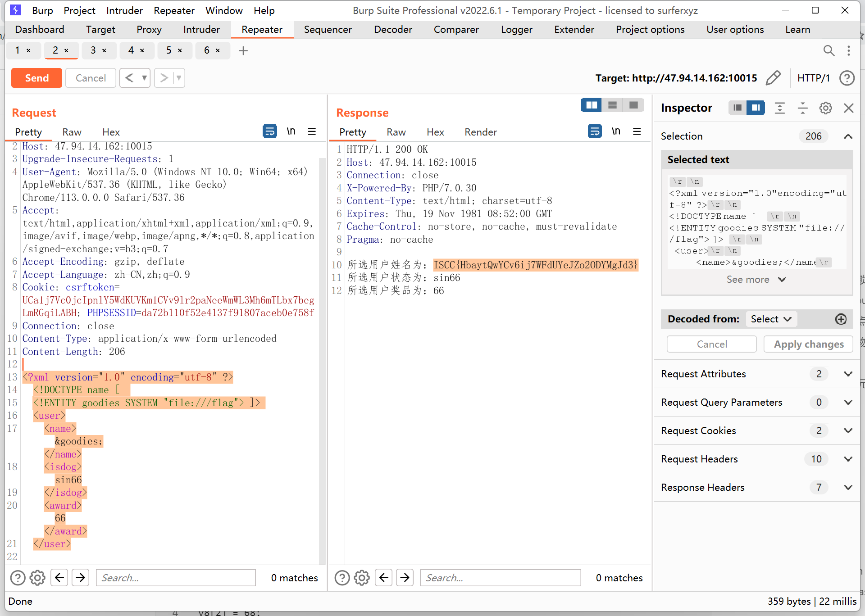Open Inspector settings gear
Image resolution: width=865 pixels, height=616 pixels.
(825, 108)
